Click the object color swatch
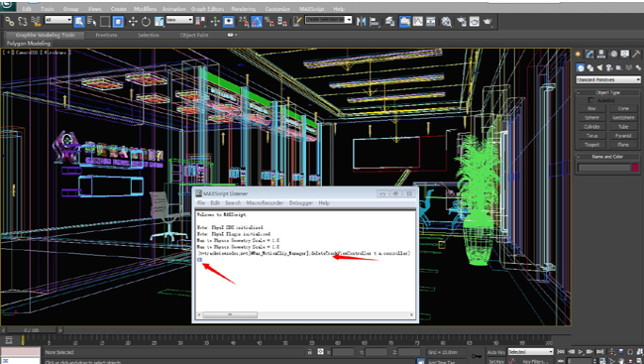The width and height of the screenshot is (644, 364). pyautogui.click(x=635, y=168)
